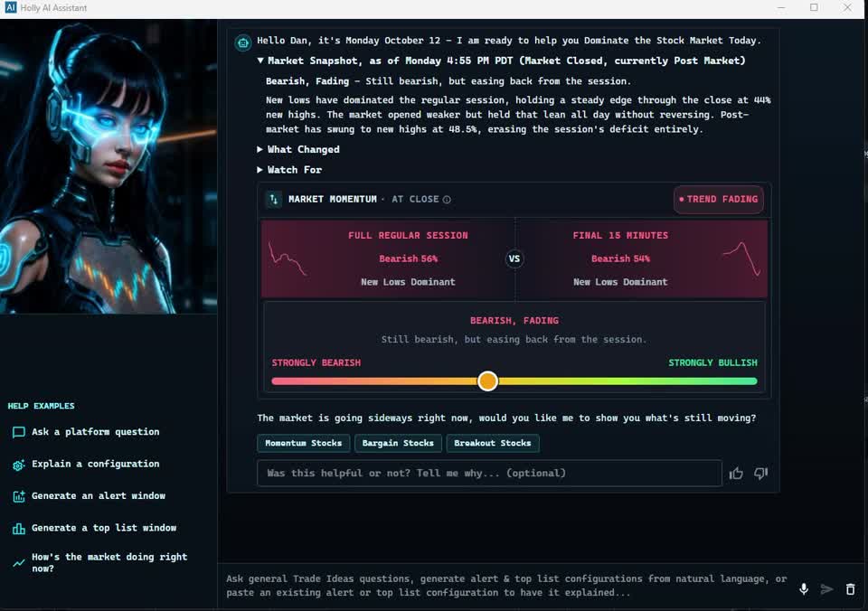Click the 'HELP EXAMPLES' heading
The image size is (868, 611).
pyautogui.click(x=41, y=406)
